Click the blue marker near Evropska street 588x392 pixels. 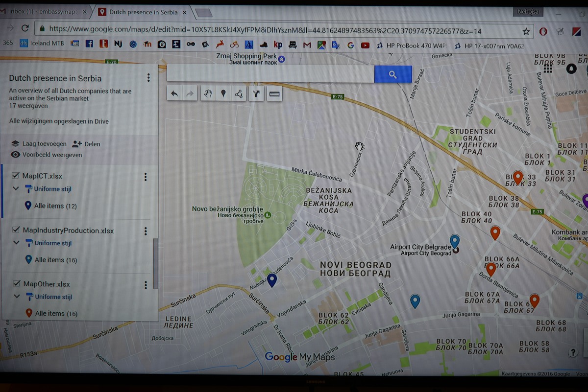click(x=415, y=301)
